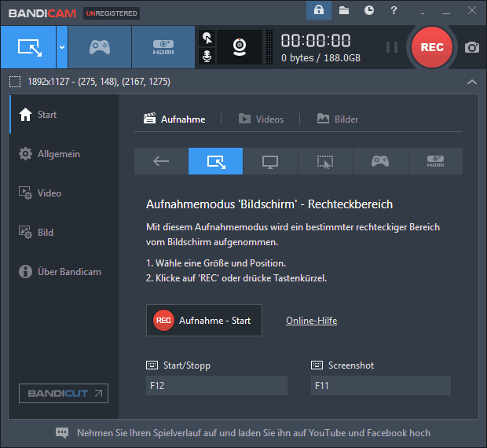Open the Allgemein settings section

point(64,154)
